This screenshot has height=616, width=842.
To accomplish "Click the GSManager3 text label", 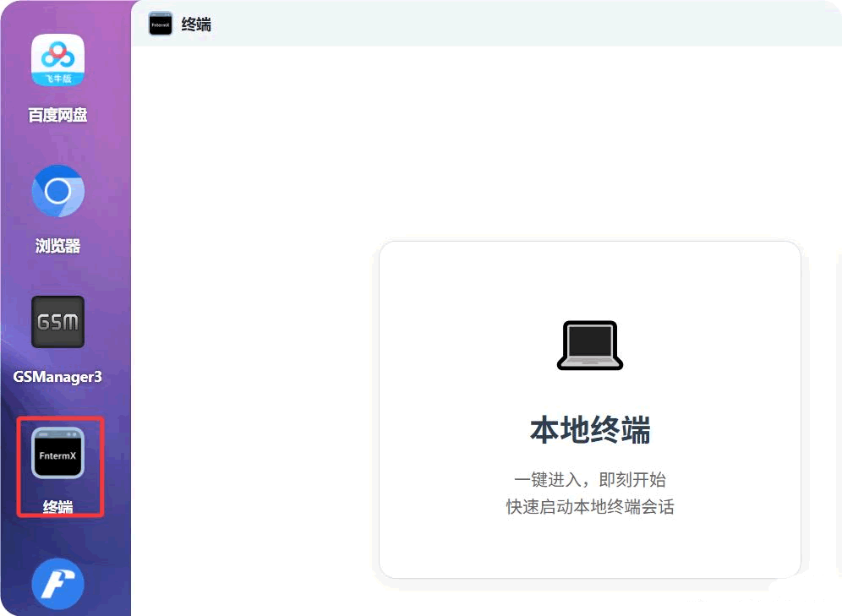I will coord(57,376).
